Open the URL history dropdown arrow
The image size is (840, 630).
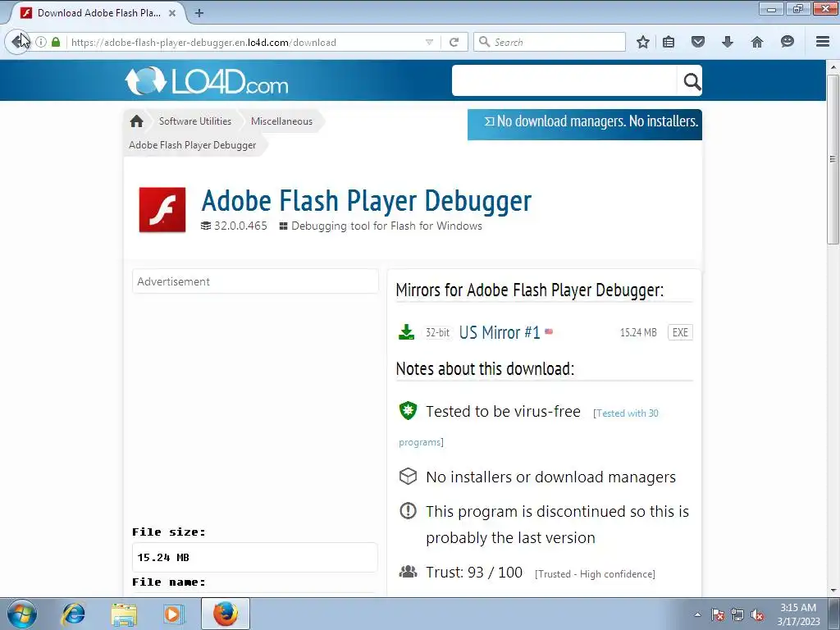pos(429,42)
